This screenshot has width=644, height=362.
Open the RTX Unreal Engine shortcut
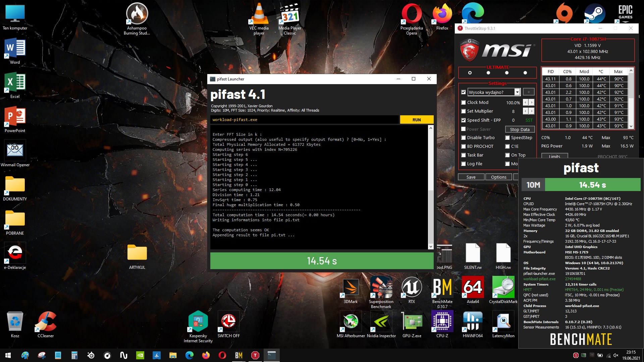pos(412,290)
